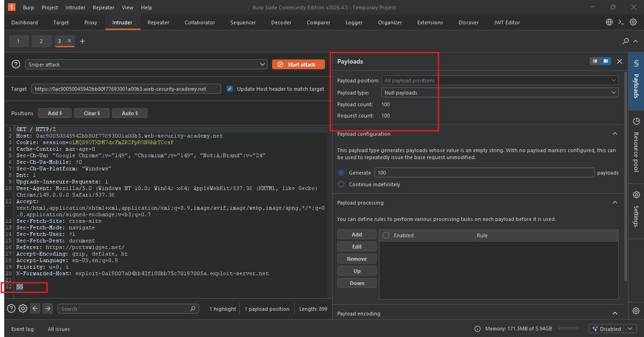Switch to the split-right layout icon in Payloads panel

click(x=606, y=61)
